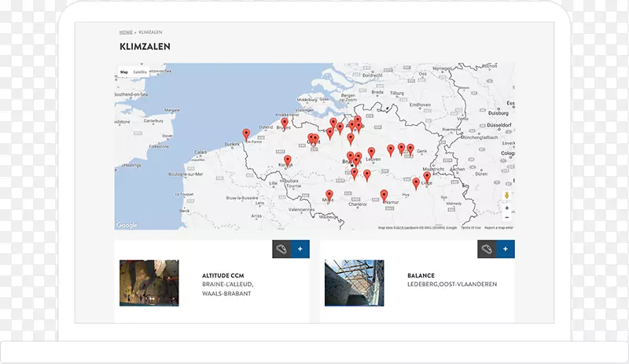
Task: Click the carabiner icon on Altitude CCM card
Action: (x=281, y=249)
